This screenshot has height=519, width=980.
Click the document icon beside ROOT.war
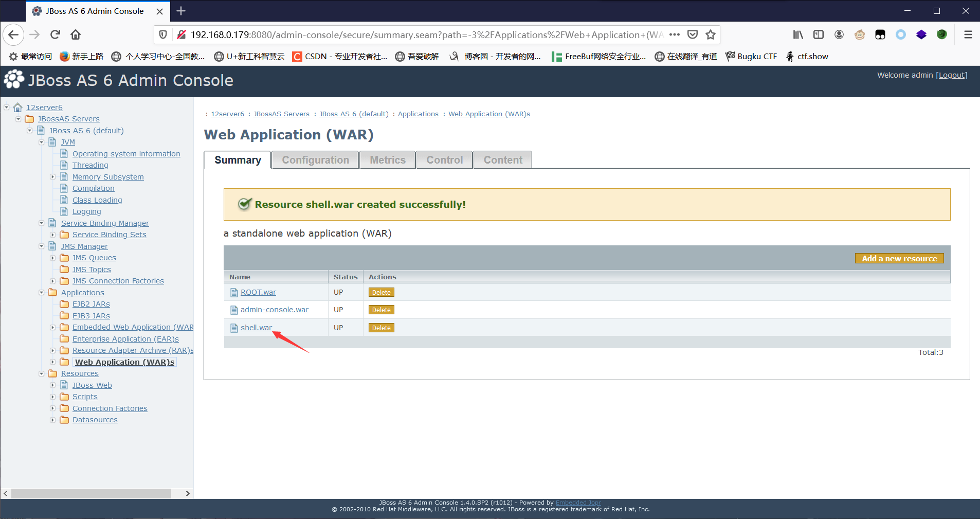pyautogui.click(x=234, y=293)
